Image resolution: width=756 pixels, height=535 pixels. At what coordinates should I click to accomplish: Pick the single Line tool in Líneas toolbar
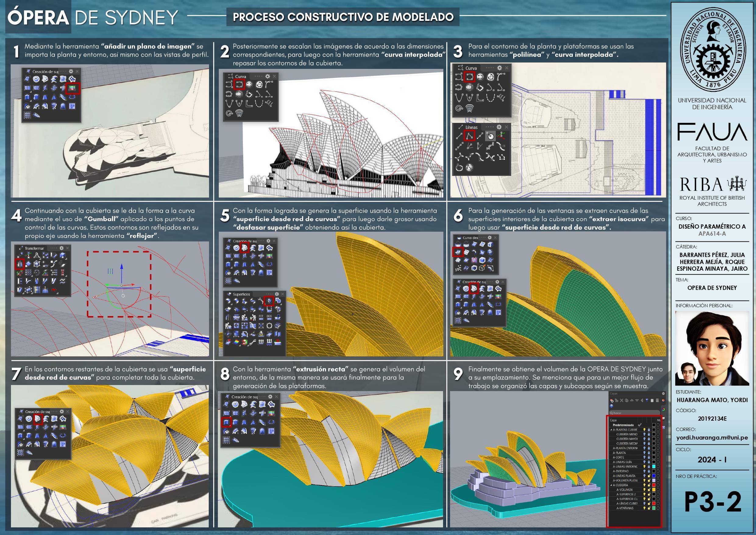pyautogui.click(x=459, y=136)
